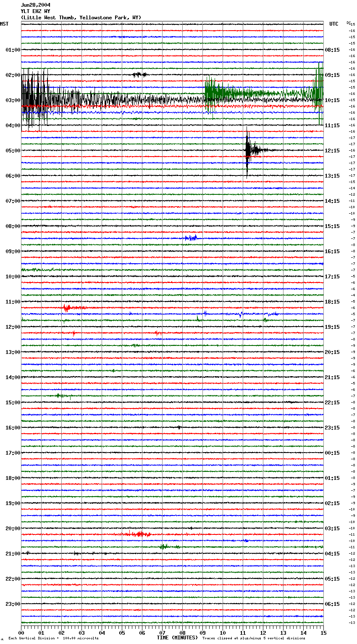The width and height of the screenshot is (357, 644).
Task: Select the 13:00 MST time label
Action: click(13, 352)
